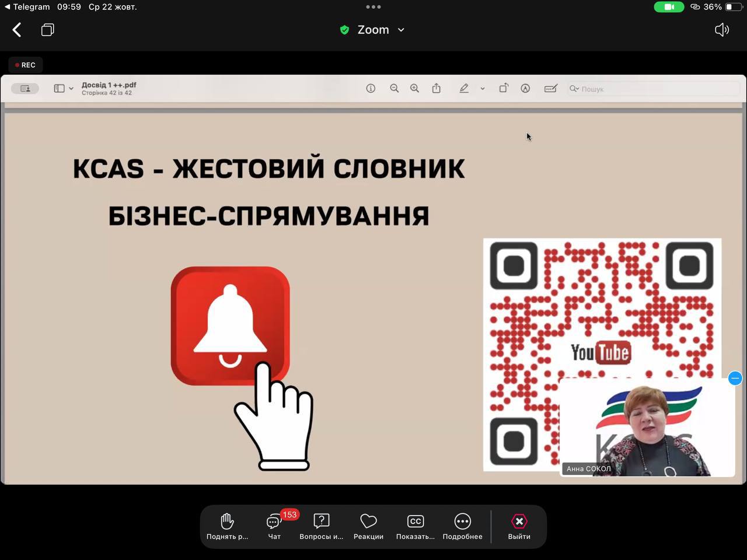Open the window switcher icon next to back arrow
This screenshot has width=747, height=560.
[x=48, y=30]
